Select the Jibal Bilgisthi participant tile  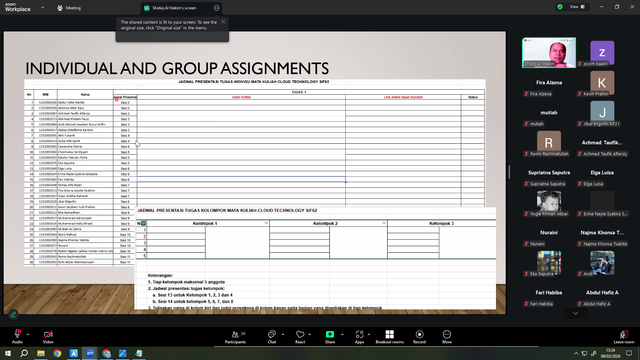click(x=602, y=113)
